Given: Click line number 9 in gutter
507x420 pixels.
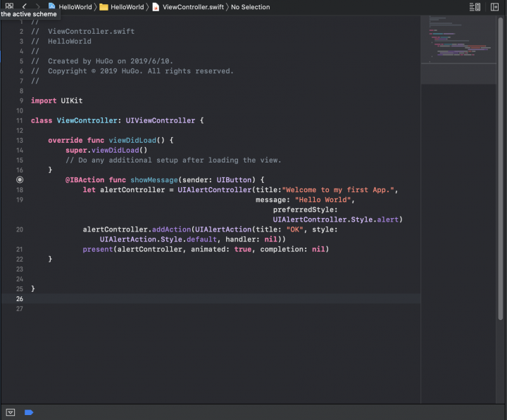Looking at the screenshot, I should click(21, 101).
